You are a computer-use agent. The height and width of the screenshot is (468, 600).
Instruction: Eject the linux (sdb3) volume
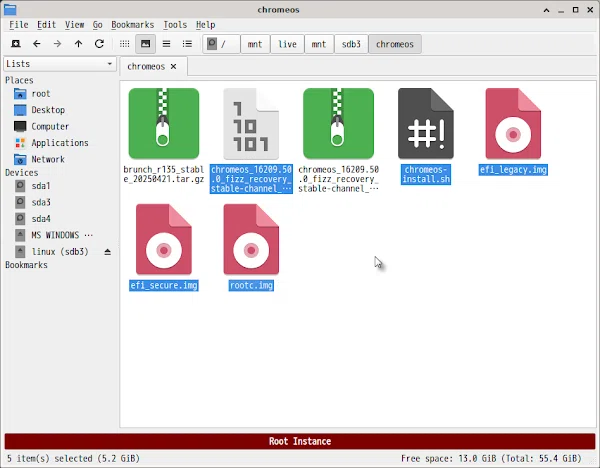(x=108, y=252)
